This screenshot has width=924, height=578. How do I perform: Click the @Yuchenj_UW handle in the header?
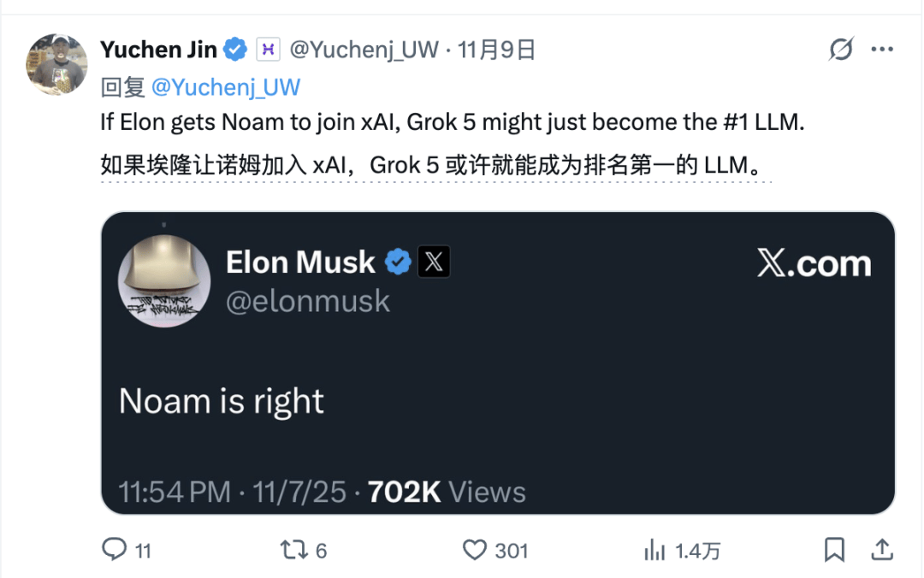pyautogui.click(x=362, y=49)
